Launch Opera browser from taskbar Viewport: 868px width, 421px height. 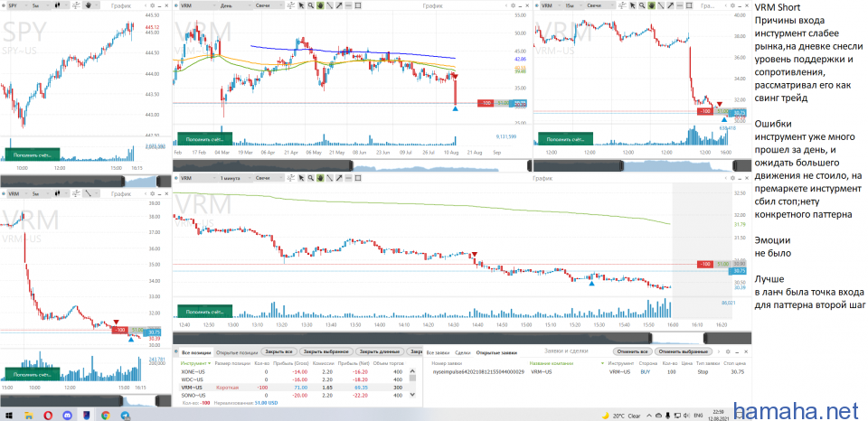pos(49,415)
